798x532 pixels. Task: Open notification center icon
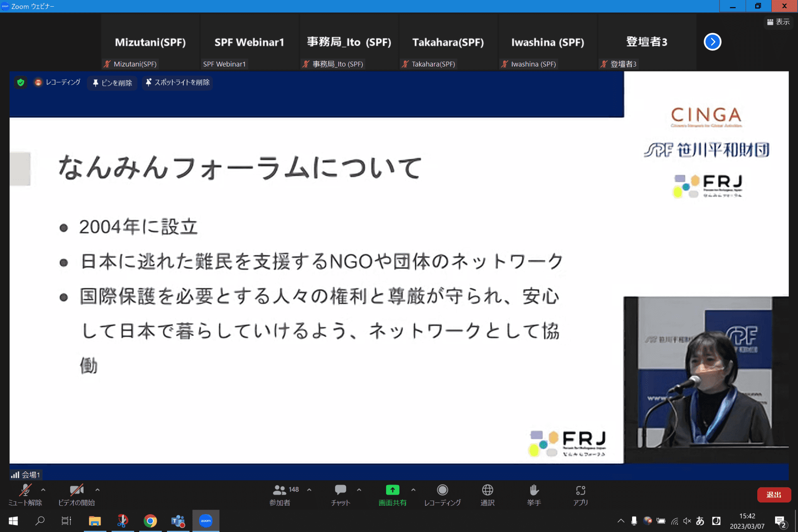[780, 522]
